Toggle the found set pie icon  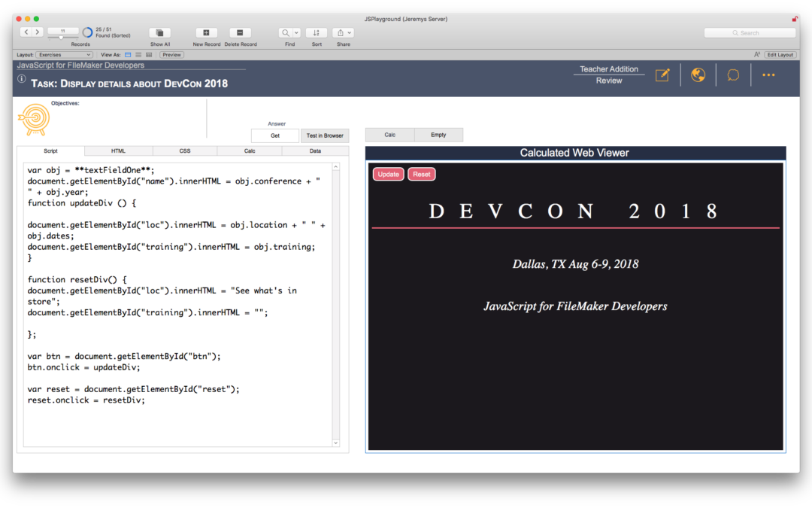point(87,32)
